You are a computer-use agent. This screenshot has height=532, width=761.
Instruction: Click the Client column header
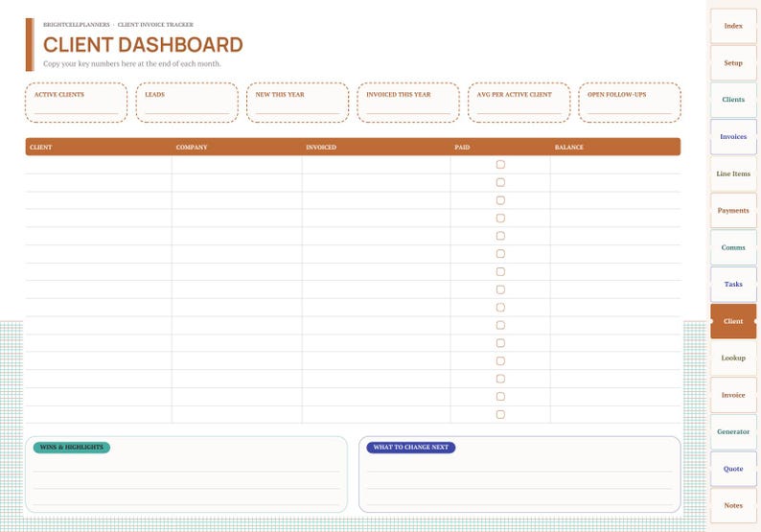tap(41, 147)
